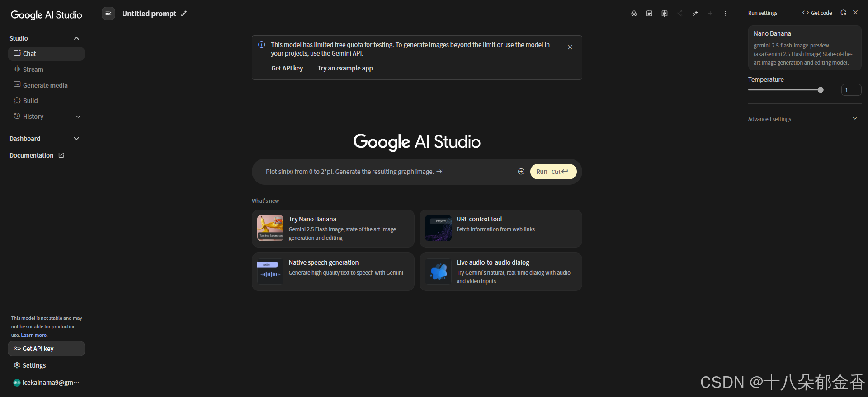Image resolution: width=868 pixels, height=397 pixels.
Task: Close the Run settings panel
Action: point(855,13)
